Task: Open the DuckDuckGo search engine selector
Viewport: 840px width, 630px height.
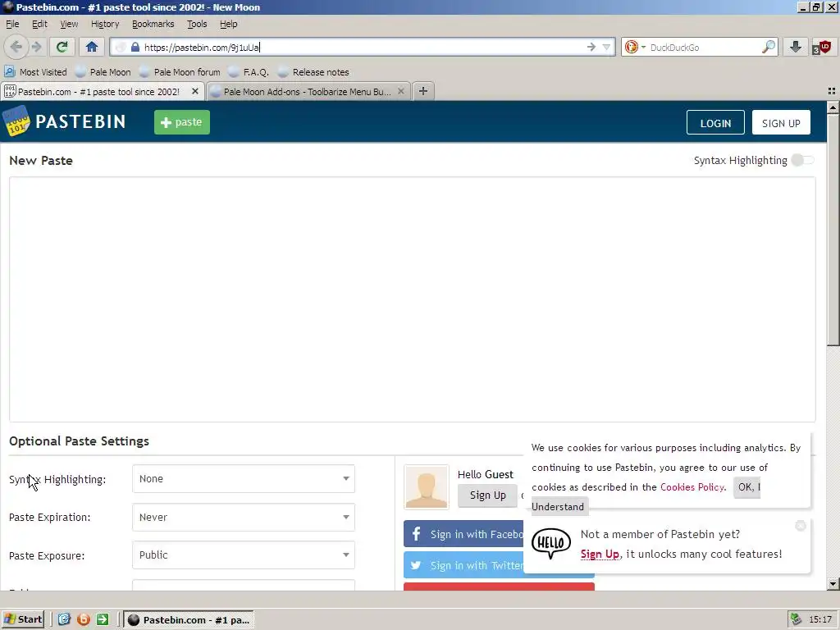Action: [635, 47]
